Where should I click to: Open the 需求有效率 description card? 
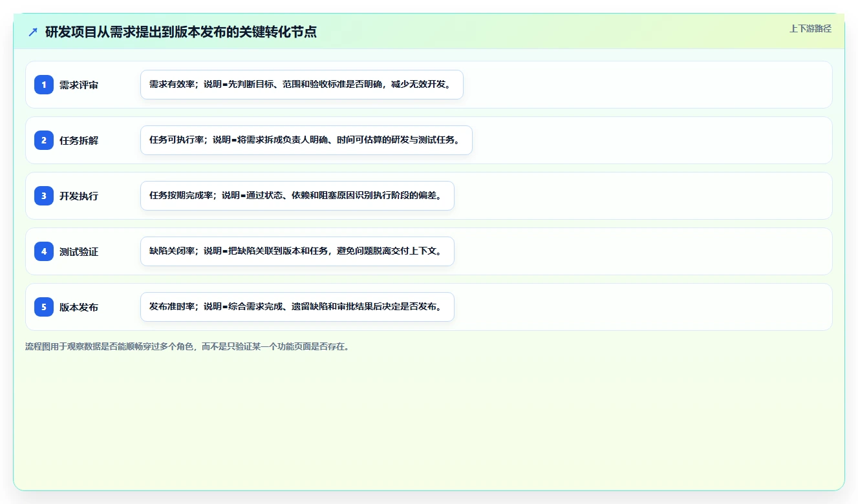[x=302, y=85]
